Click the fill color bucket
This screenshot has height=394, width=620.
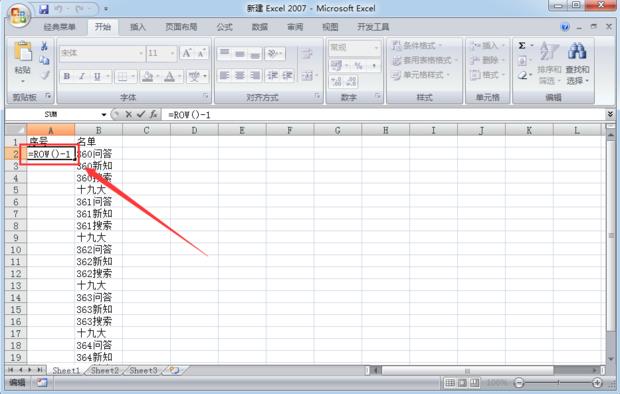click(x=147, y=76)
